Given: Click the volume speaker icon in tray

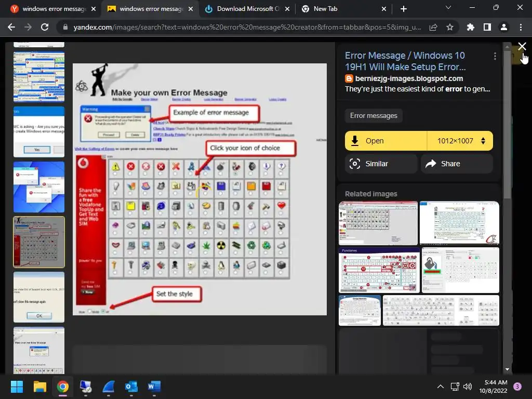Looking at the screenshot, I should coord(468,387).
